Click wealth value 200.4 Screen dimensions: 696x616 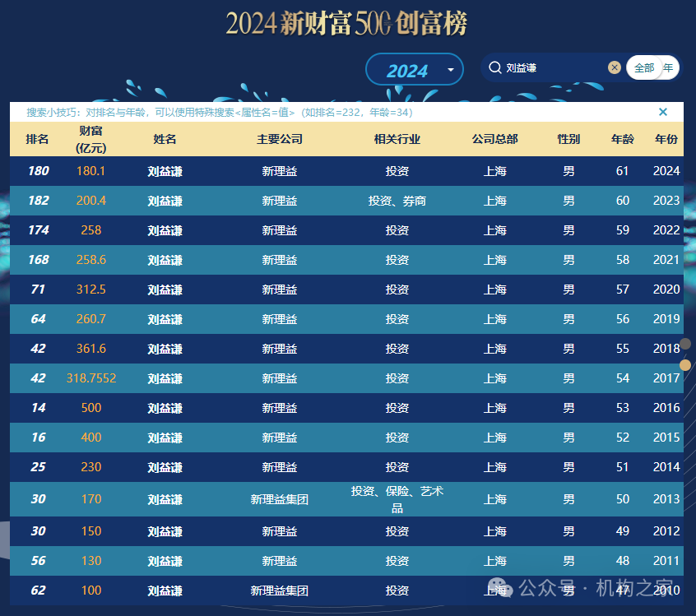(91, 201)
